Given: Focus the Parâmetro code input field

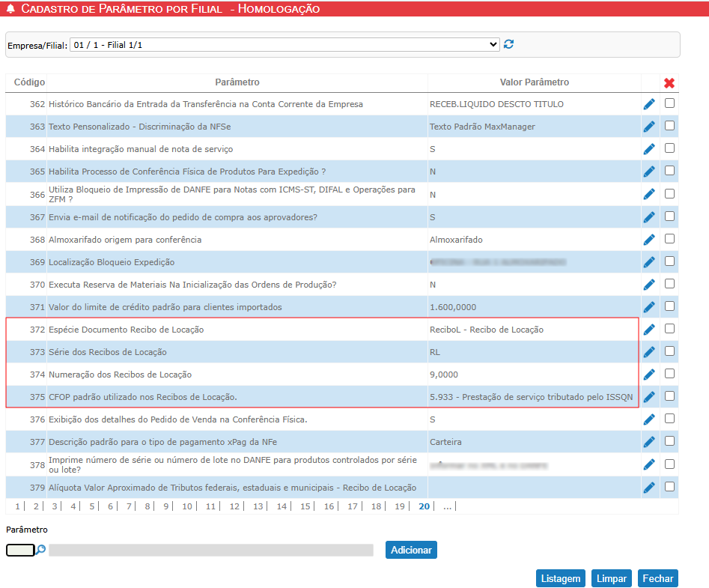Looking at the screenshot, I should pyautogui.click(x=20, y=550).
